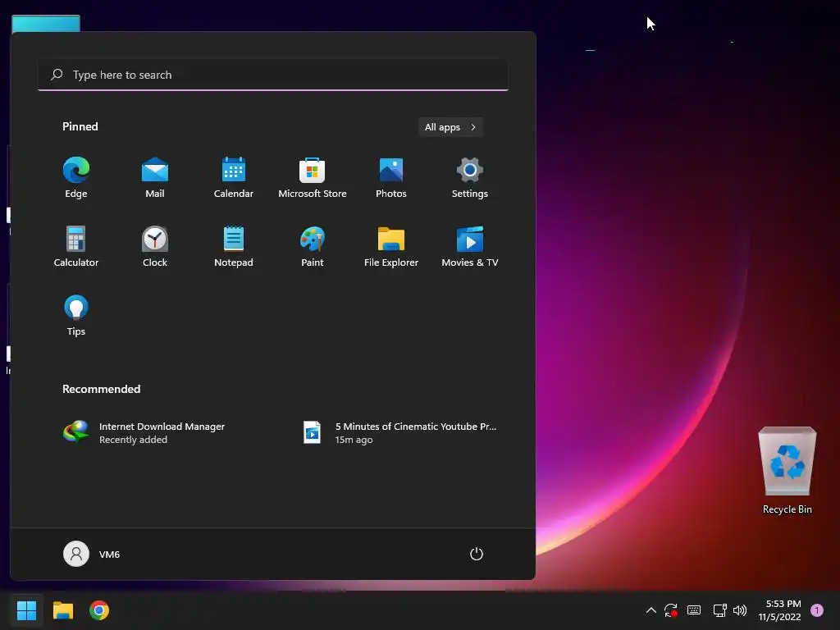The image size is (840, 630).
Task: Click the Pinned section heading
Action: (x=80, y=126)
